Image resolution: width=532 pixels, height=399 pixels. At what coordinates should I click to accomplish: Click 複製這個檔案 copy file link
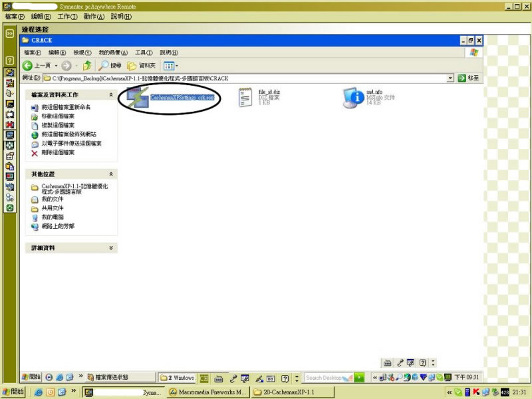click(x=58, y=125)
